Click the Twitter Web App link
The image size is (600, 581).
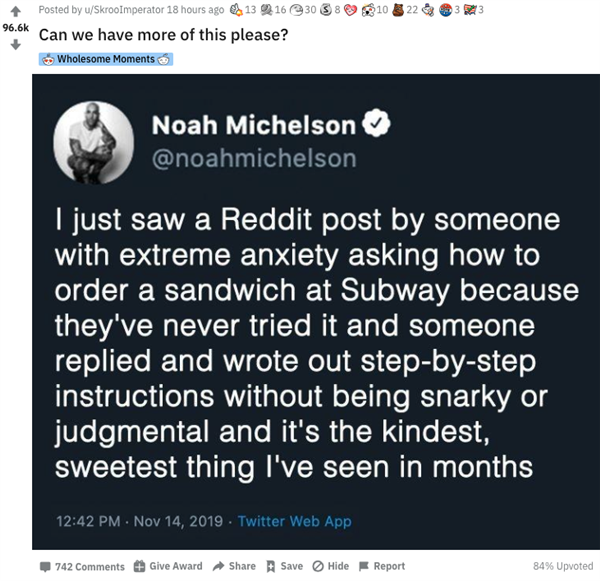[x=295, y=521]
